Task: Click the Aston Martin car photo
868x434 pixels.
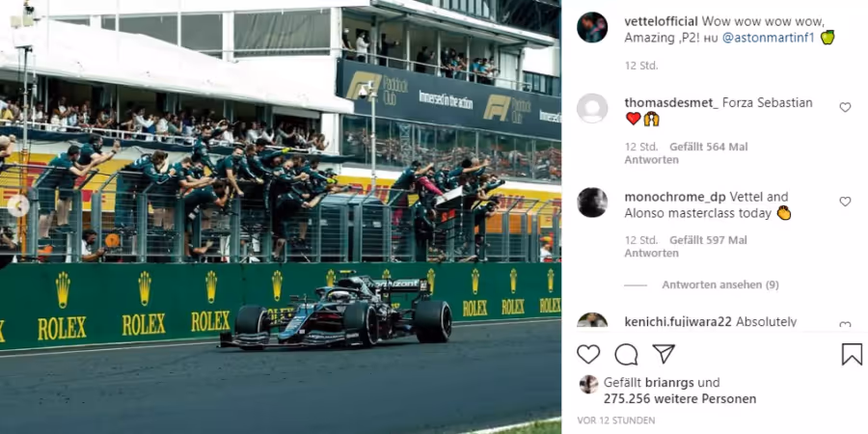Action: click(281, 217)
